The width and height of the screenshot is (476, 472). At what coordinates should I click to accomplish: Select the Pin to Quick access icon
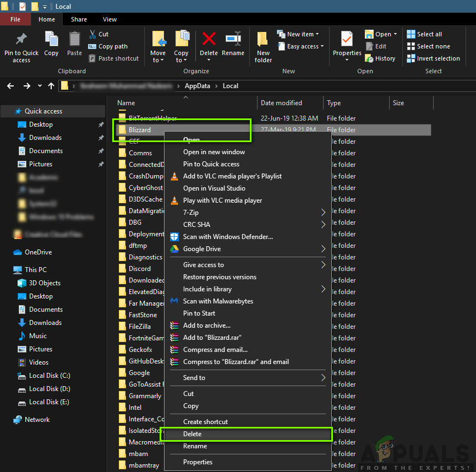point(21,47)
